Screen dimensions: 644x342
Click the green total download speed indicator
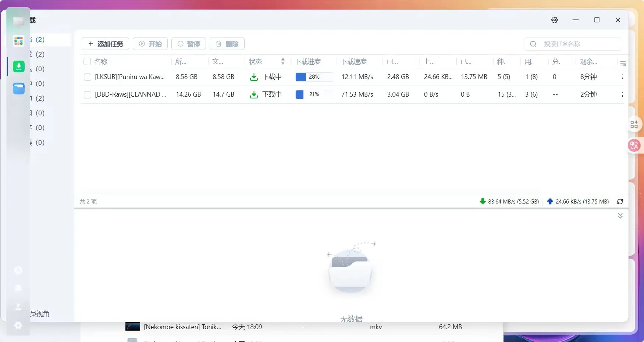click(x=509, y=201)
